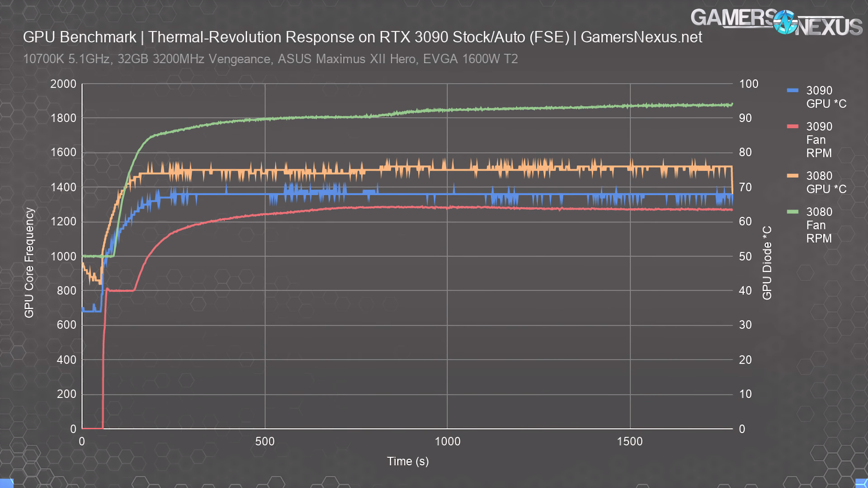Click the GamersNexus logo emblem
This screenshot has height=488, width=868.
[785, 22]
